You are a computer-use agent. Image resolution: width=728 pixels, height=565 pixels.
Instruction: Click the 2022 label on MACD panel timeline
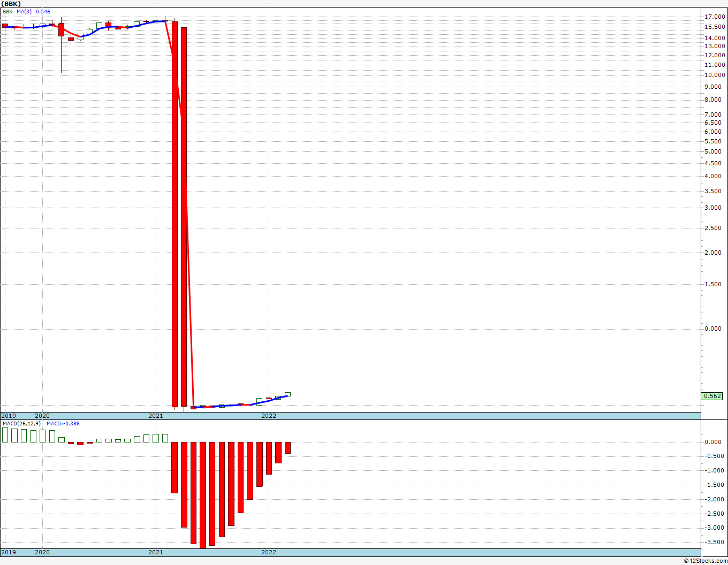coord(269,552)
